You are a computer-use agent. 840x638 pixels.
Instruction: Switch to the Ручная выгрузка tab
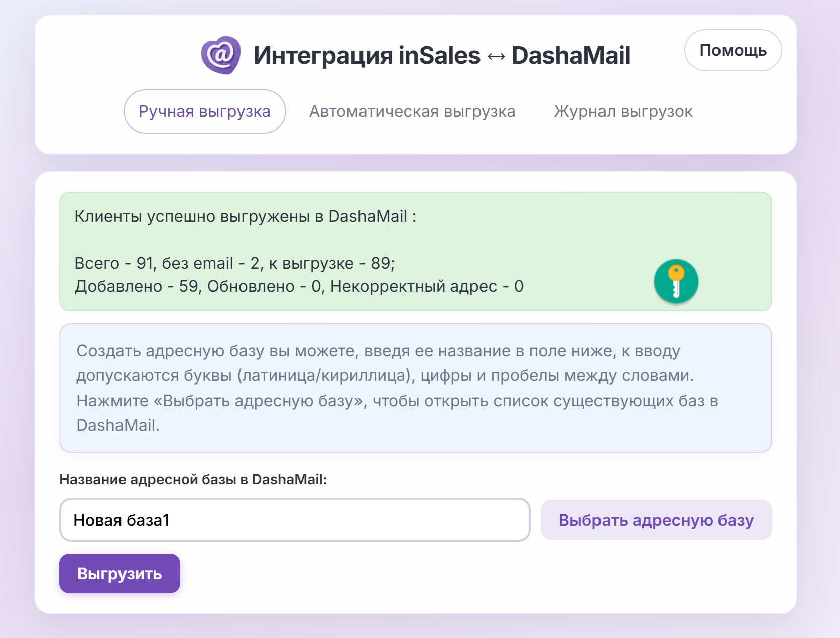205,111
